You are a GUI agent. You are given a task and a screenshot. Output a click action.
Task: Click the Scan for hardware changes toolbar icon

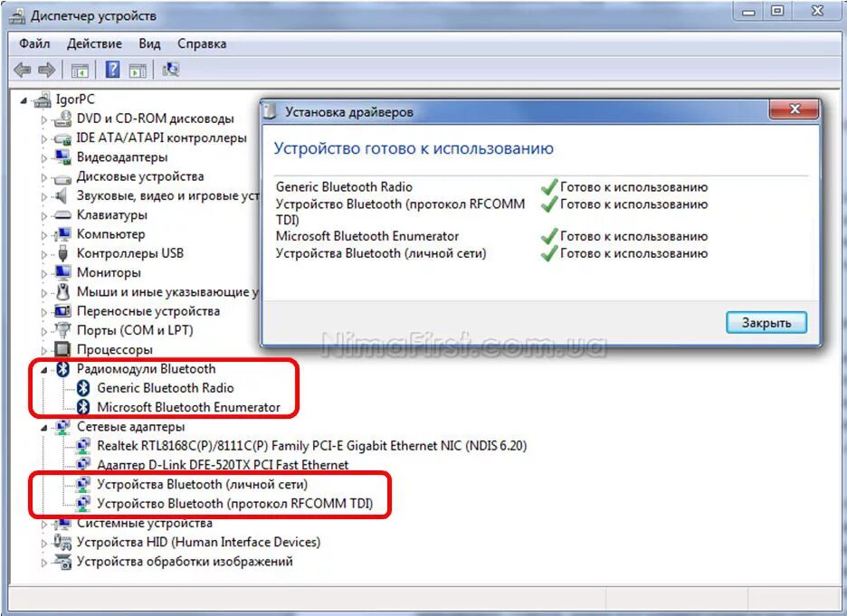(x=171, y=69)
